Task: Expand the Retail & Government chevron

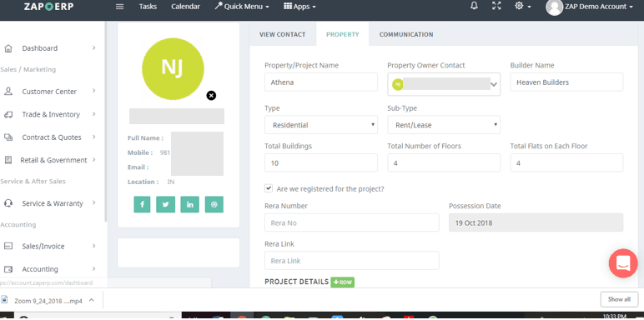Action: click(93, 160)
